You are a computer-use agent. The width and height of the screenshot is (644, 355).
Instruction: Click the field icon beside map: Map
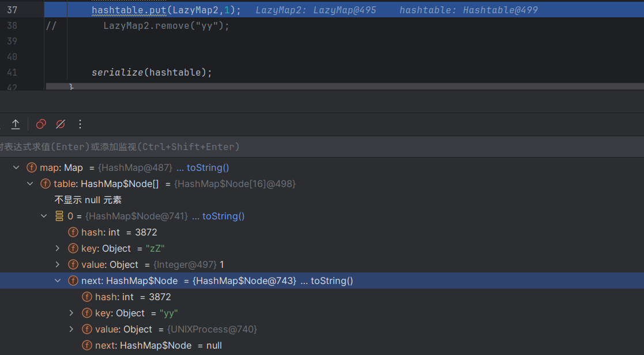pyautogui.click(x=32, y=167)
